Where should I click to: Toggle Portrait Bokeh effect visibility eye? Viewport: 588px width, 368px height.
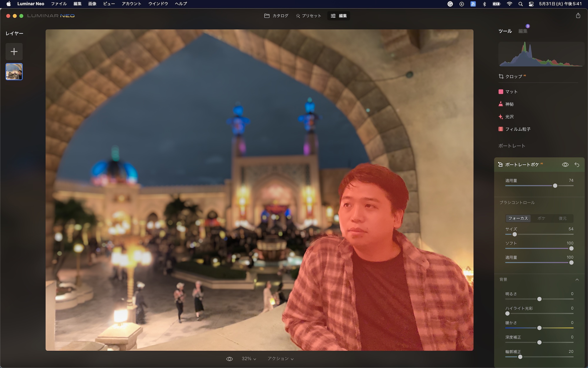565,165
